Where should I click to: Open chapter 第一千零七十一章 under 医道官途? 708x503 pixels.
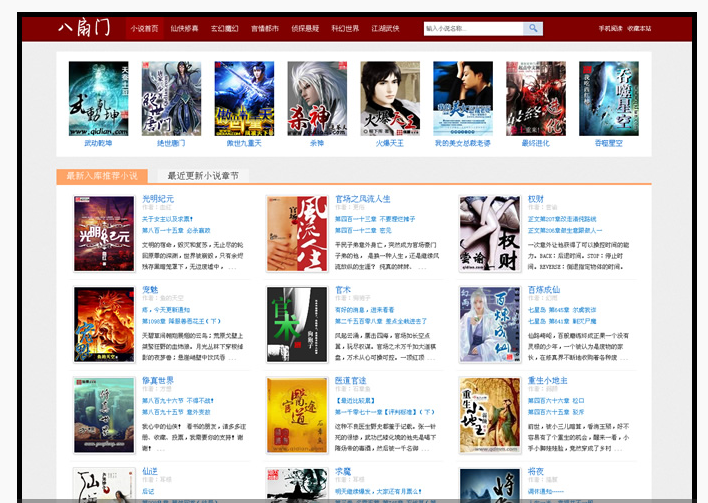coord(385,412)
